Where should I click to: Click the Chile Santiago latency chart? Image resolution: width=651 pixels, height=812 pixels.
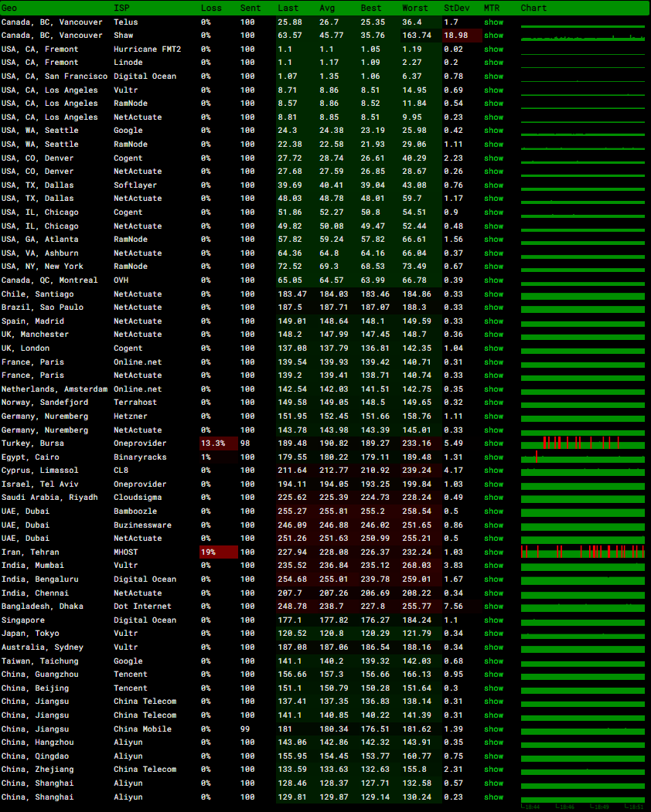(x=582, y=294)
